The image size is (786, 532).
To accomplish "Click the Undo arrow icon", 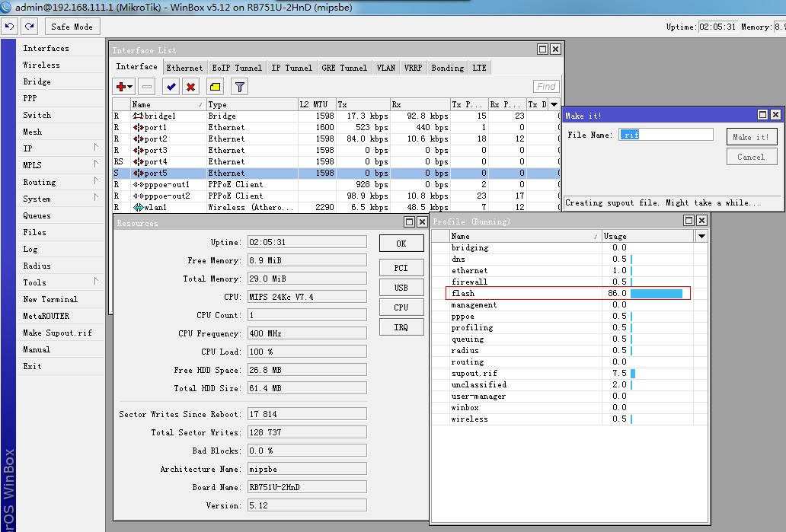I will pyautogui.click(x=10, y=27).
